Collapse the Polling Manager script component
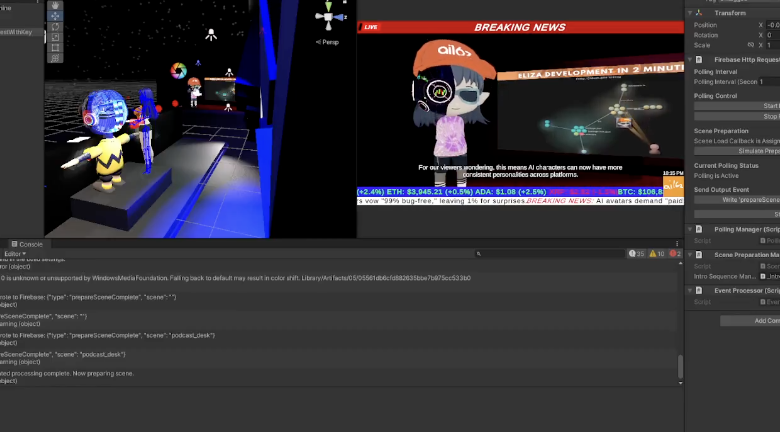The image size is (780, 432). (x=691, y=229)
